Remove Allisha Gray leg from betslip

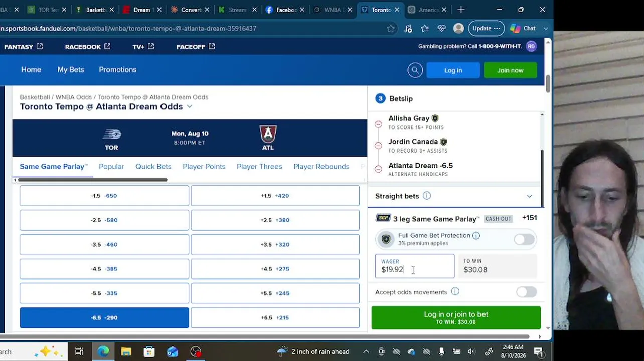point(378,123)
